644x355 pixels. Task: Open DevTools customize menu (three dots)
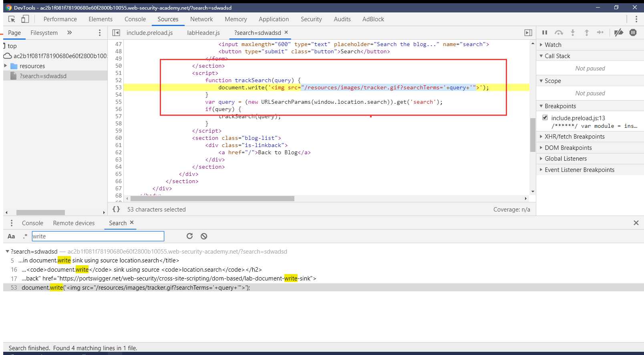coord(636,19)
